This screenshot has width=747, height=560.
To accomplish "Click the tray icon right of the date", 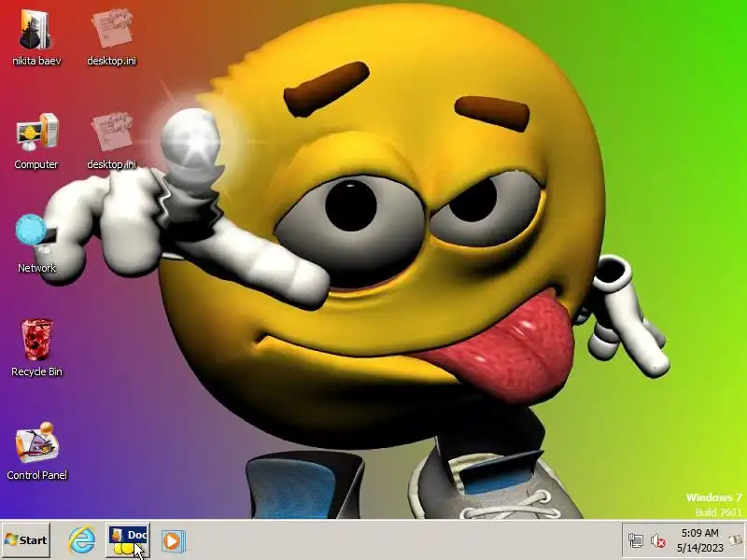I will tap(735, 540).
